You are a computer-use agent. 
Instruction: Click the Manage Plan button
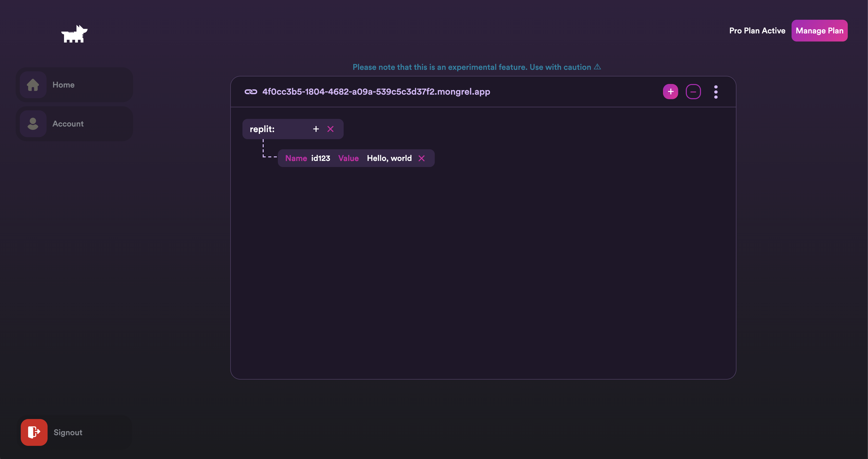[x=819, y=31]
